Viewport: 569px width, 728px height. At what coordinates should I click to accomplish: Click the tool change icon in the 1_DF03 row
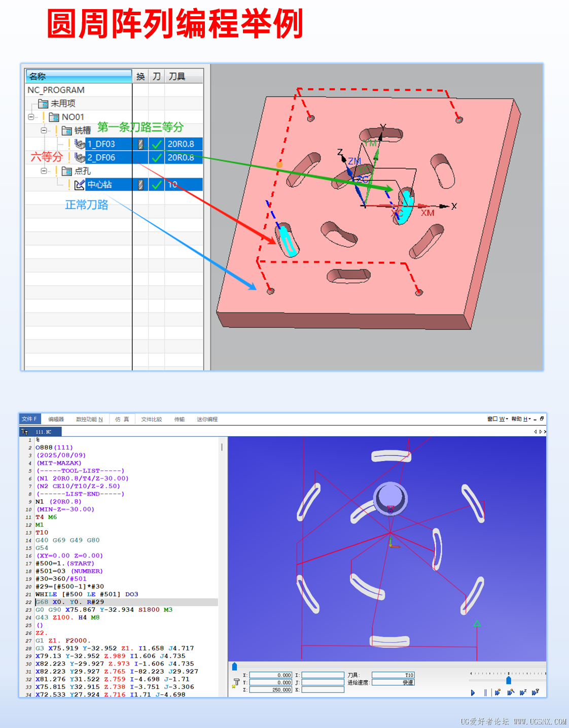(x=140, y=144)
